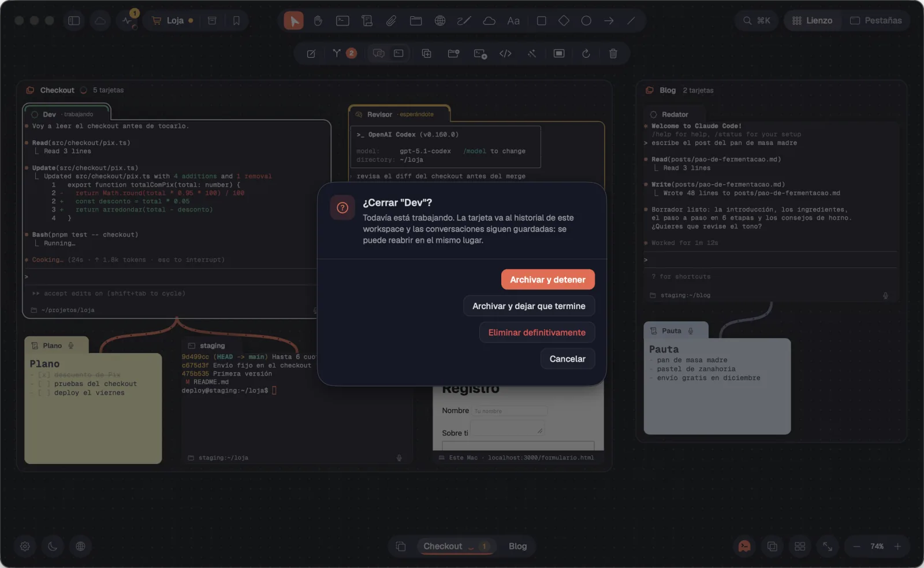Cancel the Cerrar Dev dialog
This screenshot has height=568, width=924.
point(567,359)
